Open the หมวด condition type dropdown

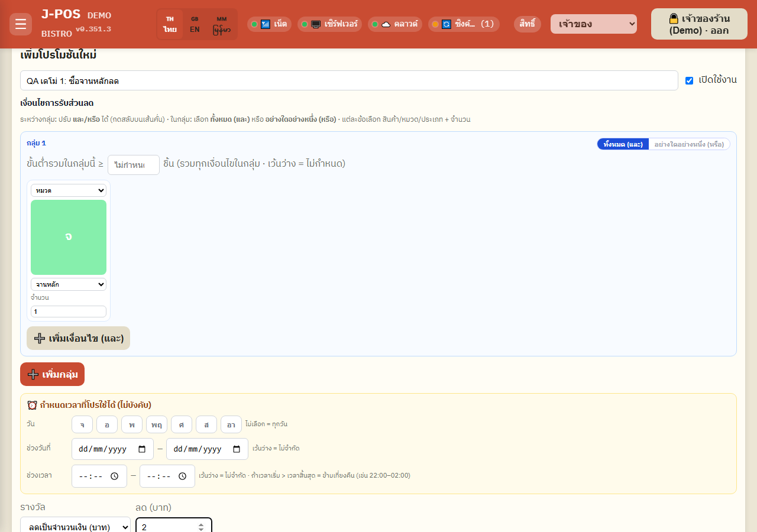click(69, 190)
